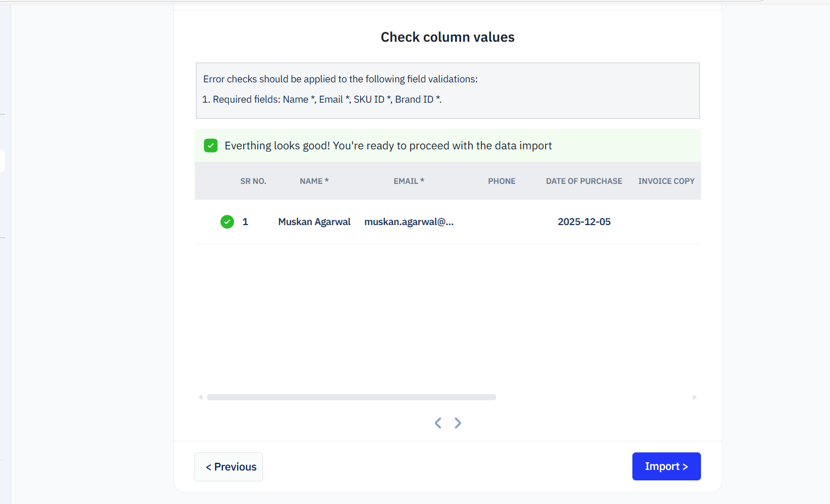The width and height of the screenshot is (830, 504).
Task: Select the DATE OF PURCHASE column header
Action: coord(584,181)
